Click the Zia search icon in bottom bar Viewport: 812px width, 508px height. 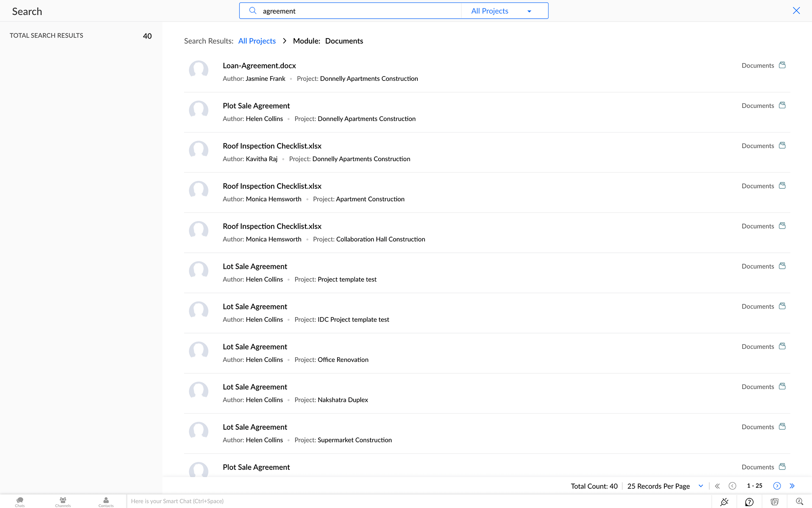point(799,502)
